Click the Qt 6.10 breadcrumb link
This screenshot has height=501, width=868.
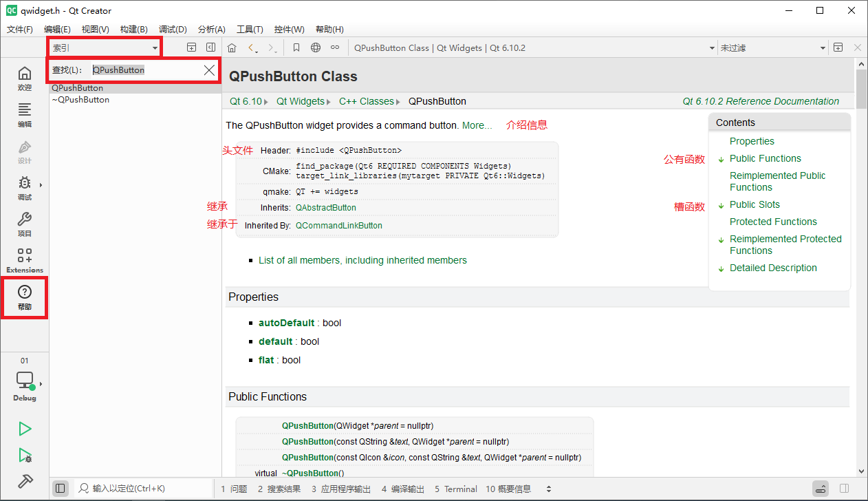click(246, 101)
